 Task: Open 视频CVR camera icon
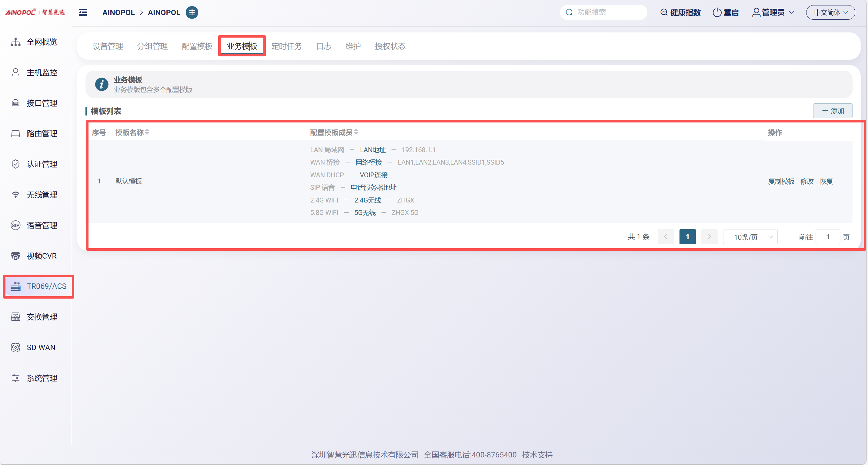15,256
